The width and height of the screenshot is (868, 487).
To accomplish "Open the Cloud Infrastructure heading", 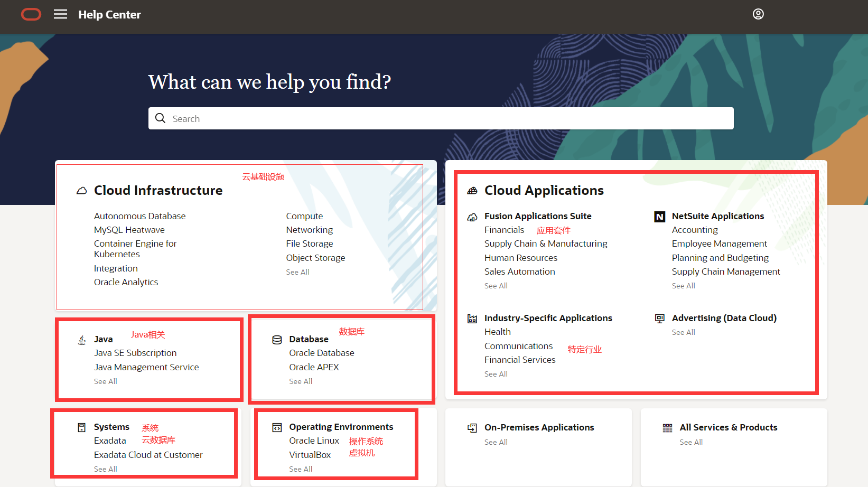I will tap(158, 190).
